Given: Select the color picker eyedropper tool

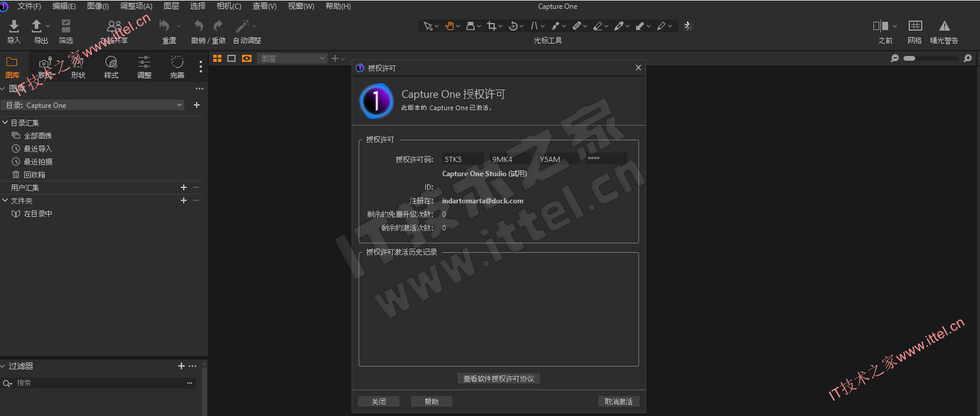Looking at the screenshot, I should 619,26.
